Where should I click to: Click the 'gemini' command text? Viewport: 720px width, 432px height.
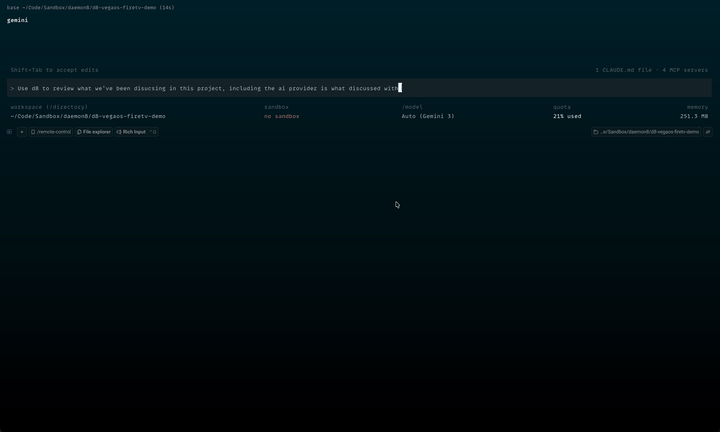click(x=17, y=20)
